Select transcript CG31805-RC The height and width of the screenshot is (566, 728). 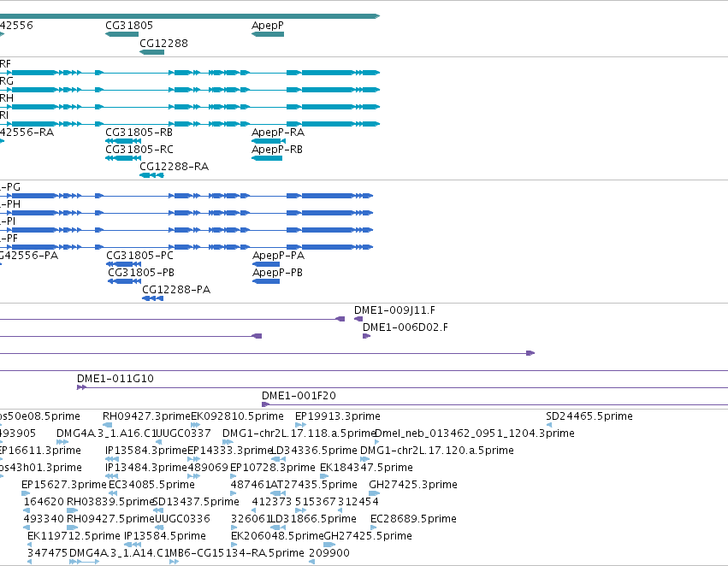(139, 150)
